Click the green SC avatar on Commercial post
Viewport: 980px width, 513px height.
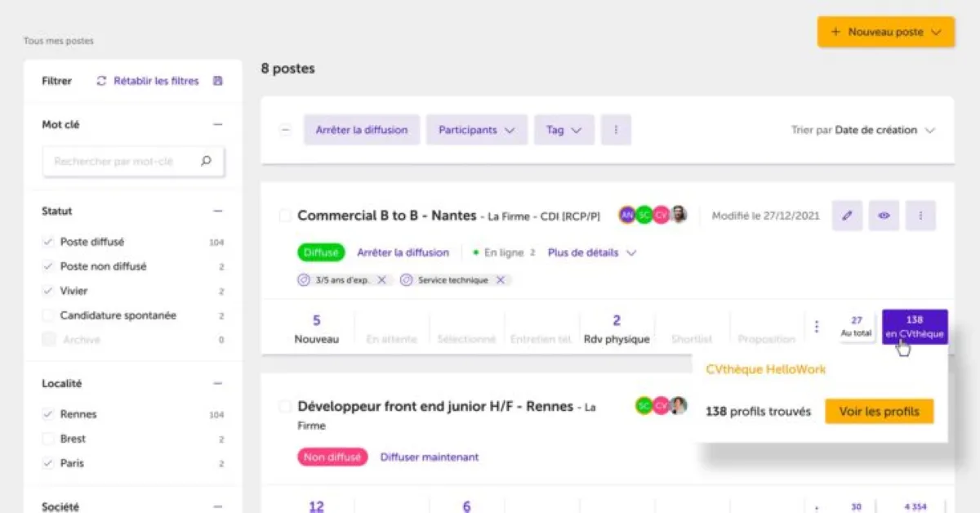pos(644,215)
